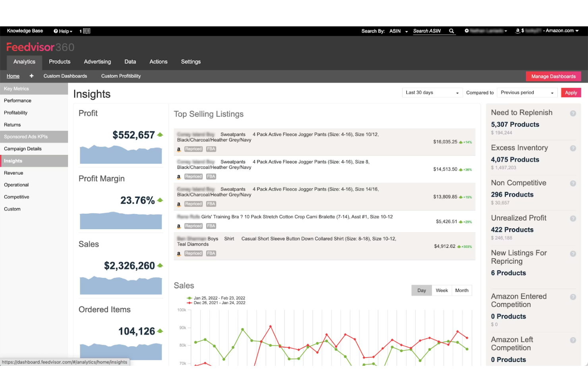
Task: Click the Need to Replenish help icon
Action: pos(573,113)
